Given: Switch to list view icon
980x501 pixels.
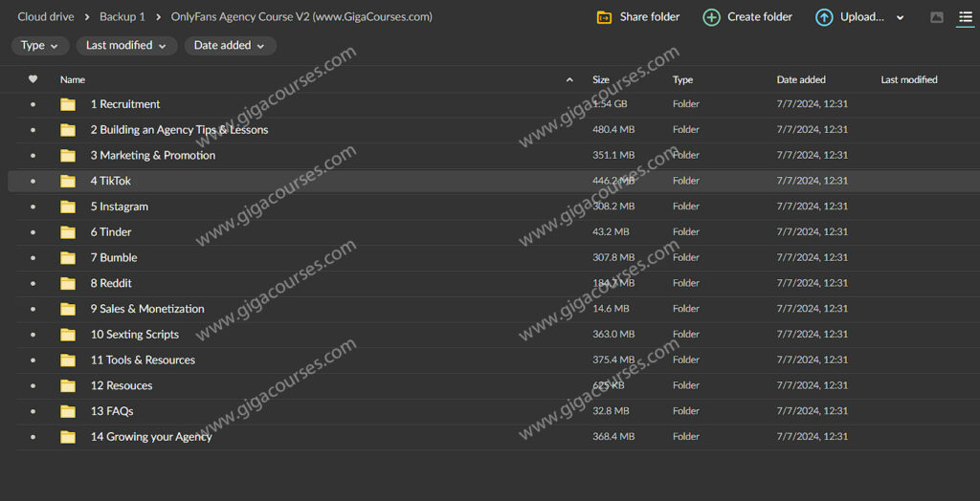Looking at the screenshot, I should (x=965, y=17).
